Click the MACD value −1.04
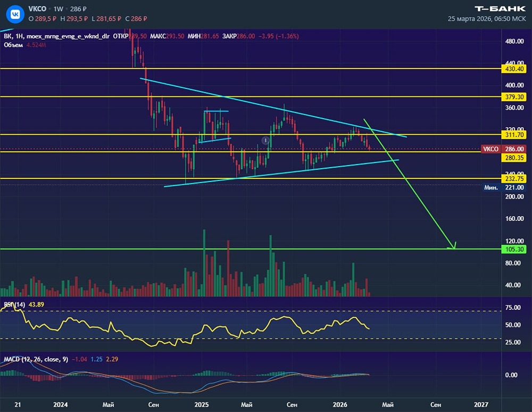Viewport: 532px width, 412px height. tap(79, 359)
